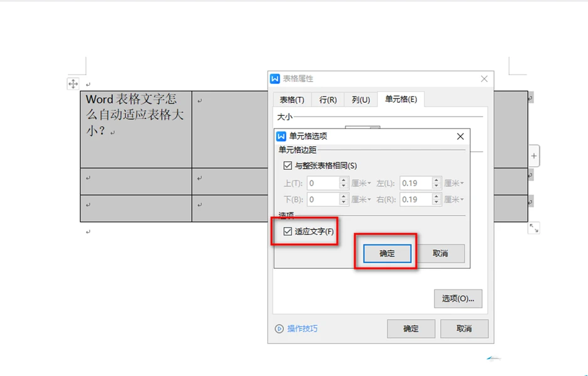Select the 单元格(E) tab
The width and height of the screenshot is (588, 376).
click(x=401, y=100)
